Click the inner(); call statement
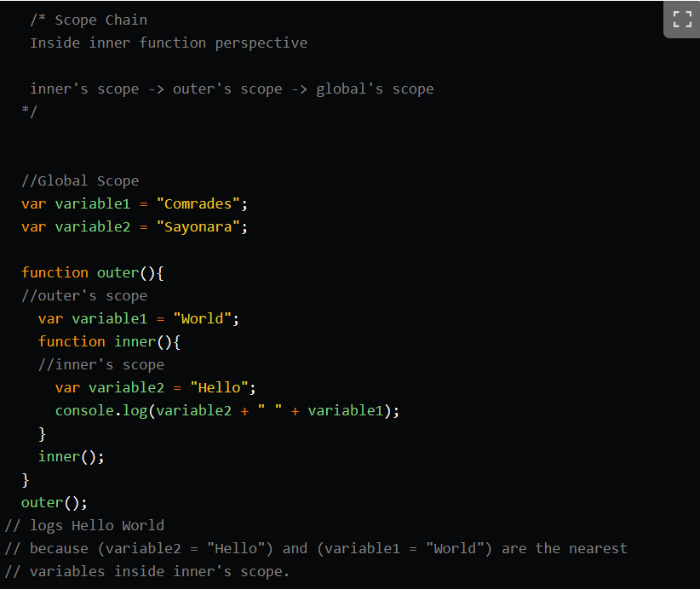700x589 pixels. [x=71, y=456]
